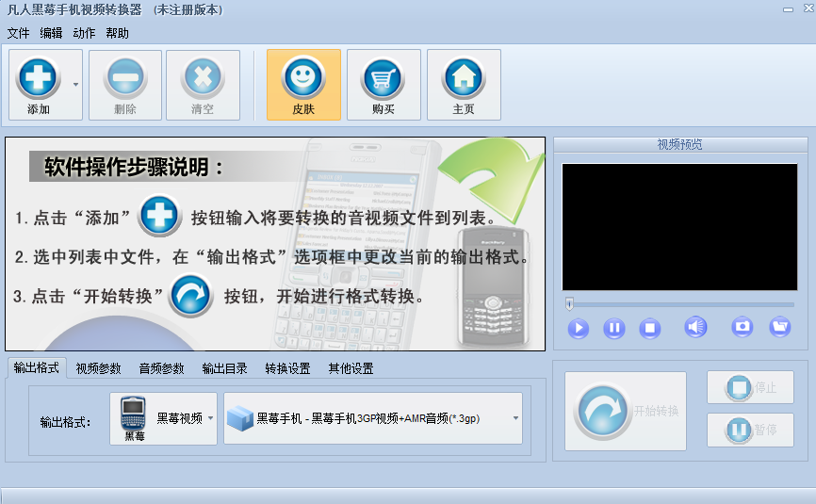The height and width of the screenshot is (504, 816).
Task: Click the blue box icon in the format profile
Action: click(x=240, y=418)
